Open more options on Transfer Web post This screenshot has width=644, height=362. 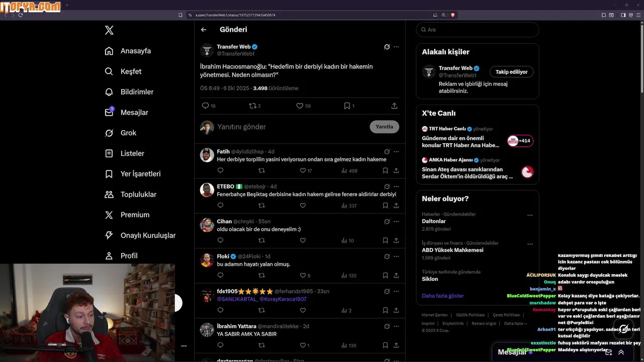tap(396, 47)
